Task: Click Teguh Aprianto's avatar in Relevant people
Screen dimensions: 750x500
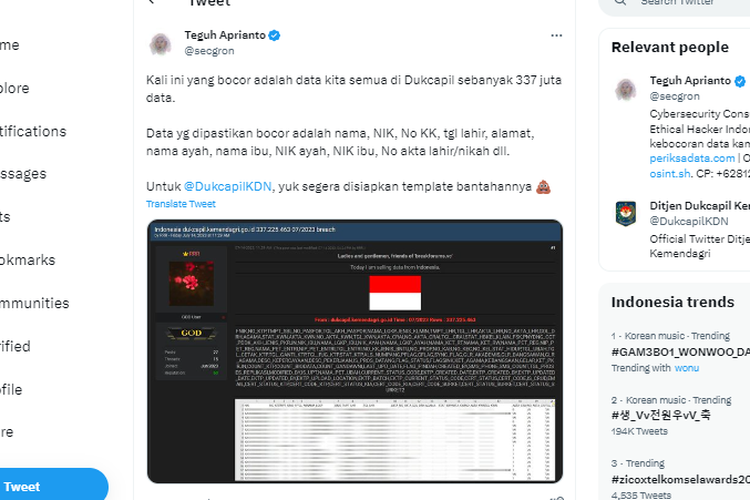Action: (x=626, y=89)
